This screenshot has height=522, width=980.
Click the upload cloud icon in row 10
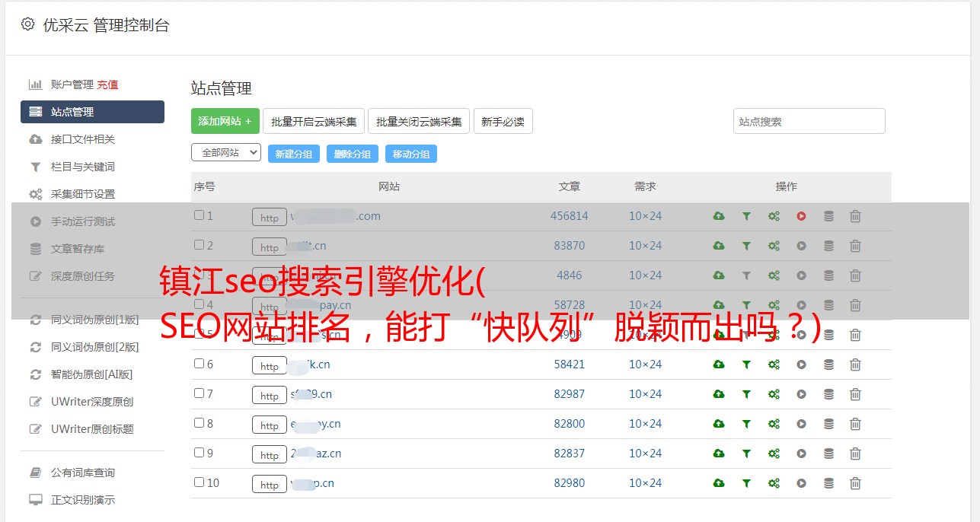[x=719, y=483]
